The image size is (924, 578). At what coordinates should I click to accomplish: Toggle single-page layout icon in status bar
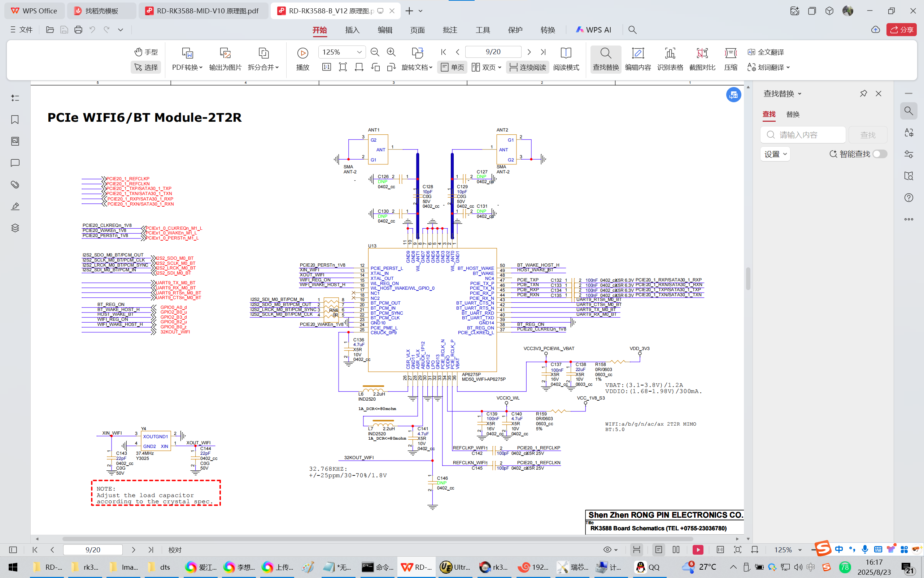[659, 550]
